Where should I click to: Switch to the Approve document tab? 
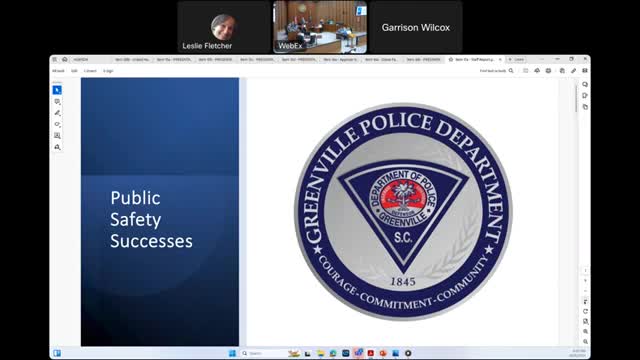(340, 60)
